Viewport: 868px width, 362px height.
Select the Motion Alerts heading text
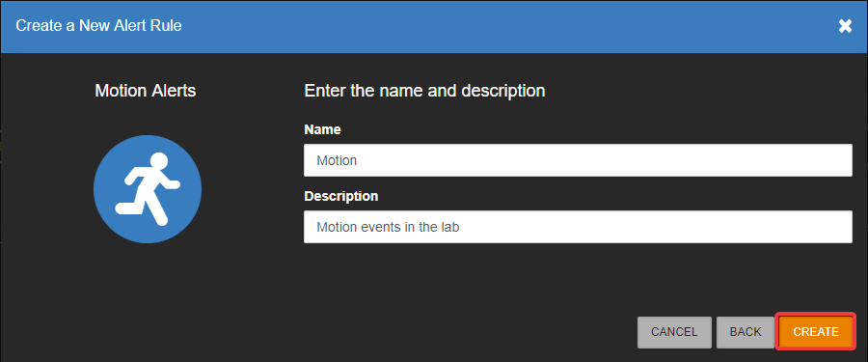146,91
